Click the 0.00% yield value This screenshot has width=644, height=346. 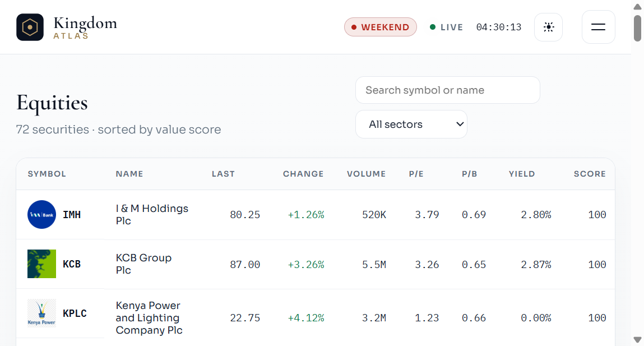pyautogui.click(x=536, y=317)
